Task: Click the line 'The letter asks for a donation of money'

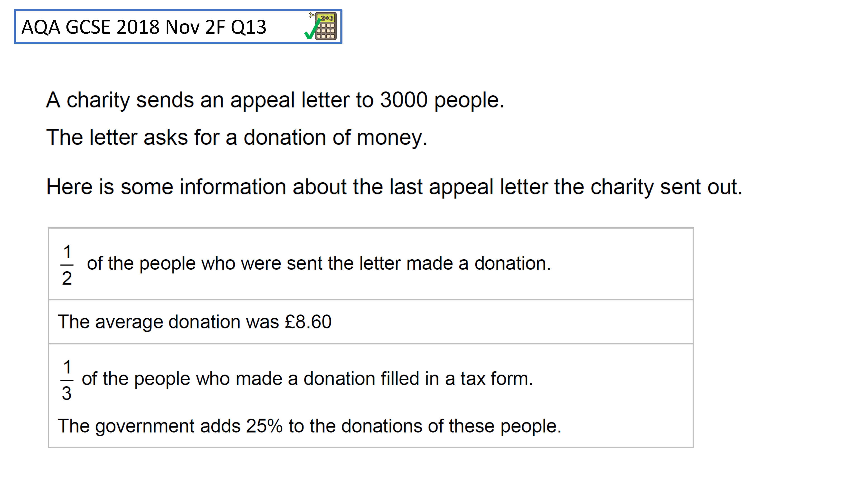Action: point(236,137)
